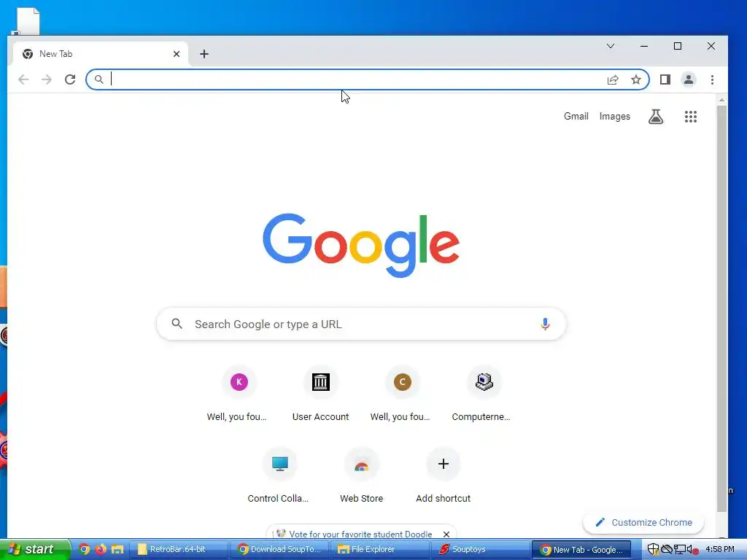Start voice search with the microphone

click(545, 324)
